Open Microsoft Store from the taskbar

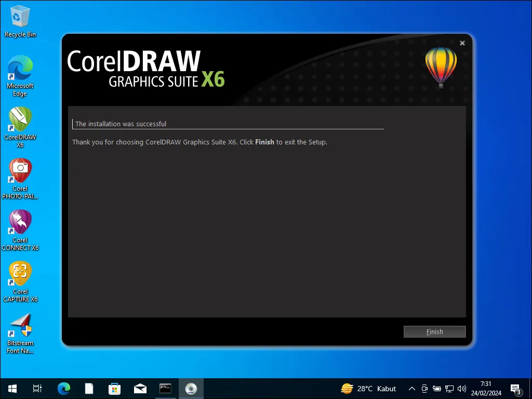tap(114, 388)
